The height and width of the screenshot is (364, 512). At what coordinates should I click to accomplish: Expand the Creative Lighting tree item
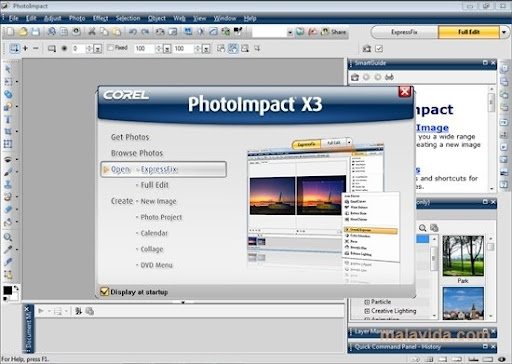[x=367, y=311]
